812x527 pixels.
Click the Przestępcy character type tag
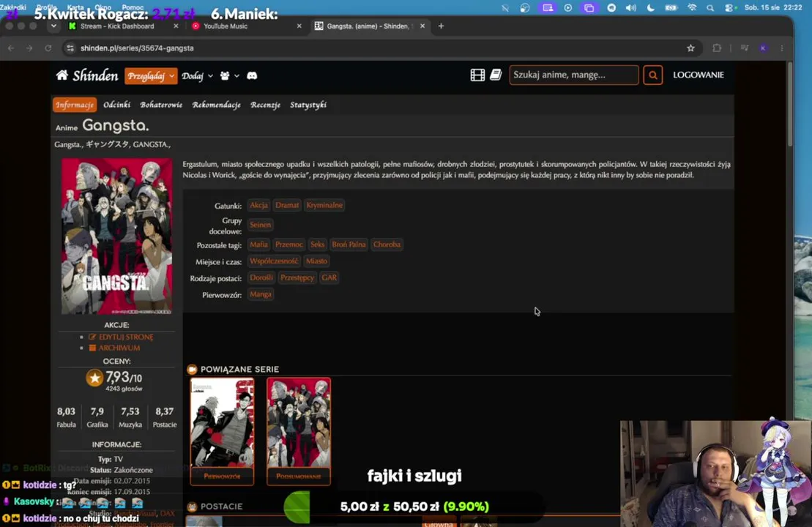pos(297,277)
